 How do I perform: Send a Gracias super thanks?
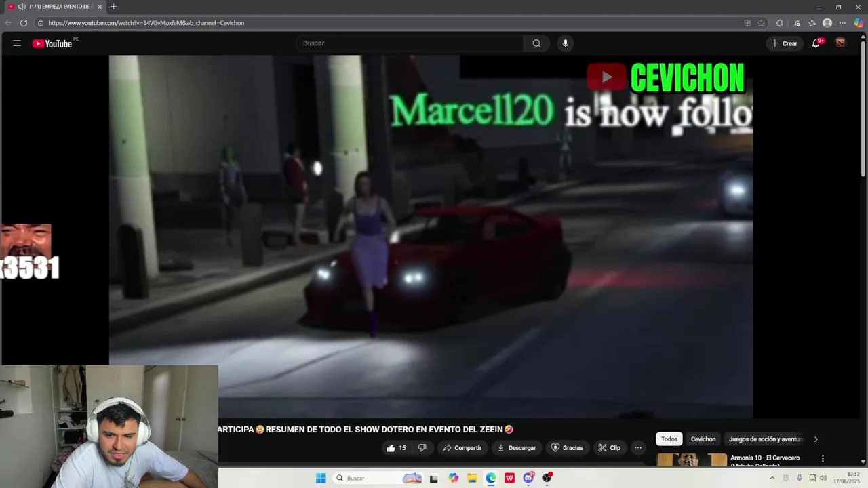[x=567, y=448]
